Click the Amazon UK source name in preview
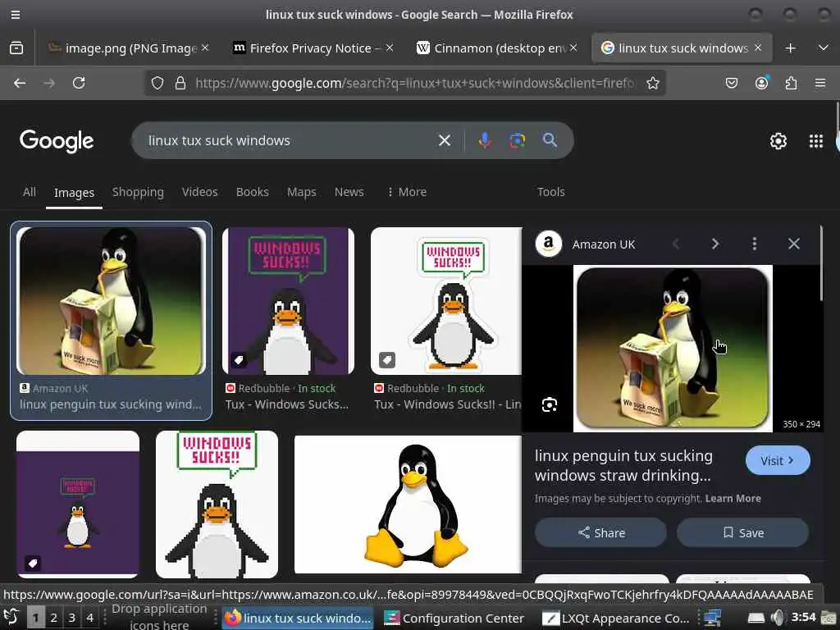 pos(603,244)
